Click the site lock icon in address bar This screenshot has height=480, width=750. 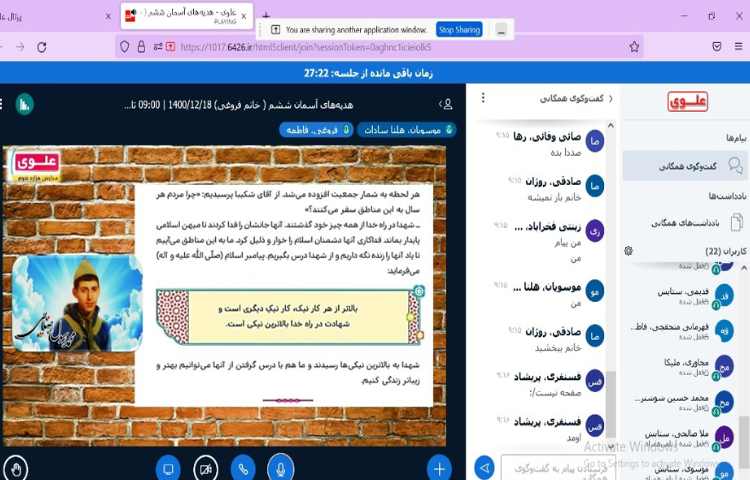tap(141, 47)
